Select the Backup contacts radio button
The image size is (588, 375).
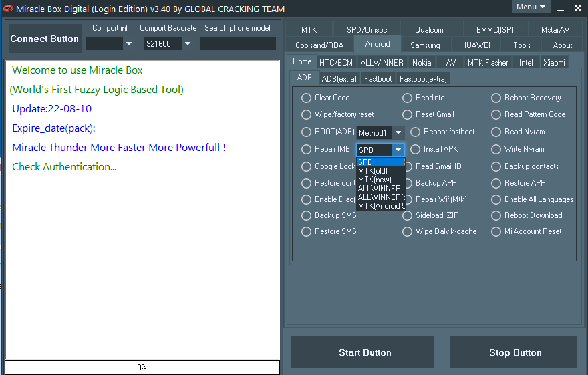coord(496,166)
